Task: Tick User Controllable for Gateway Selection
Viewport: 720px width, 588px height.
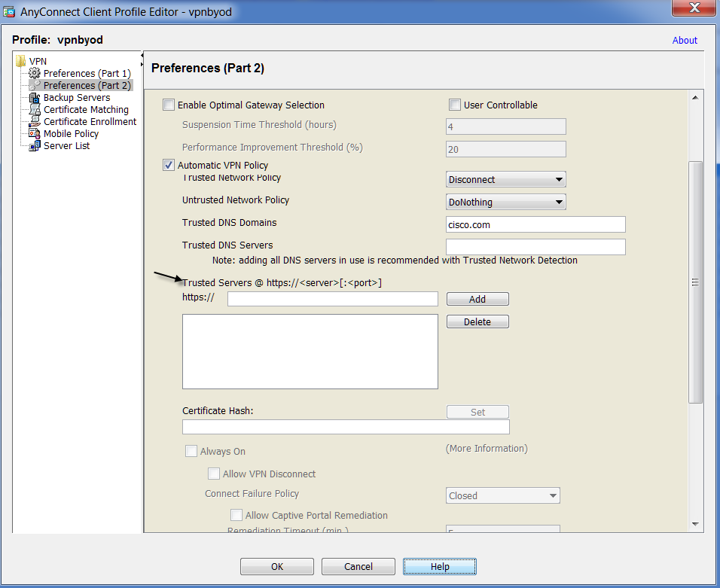Action: coord(455,105)
